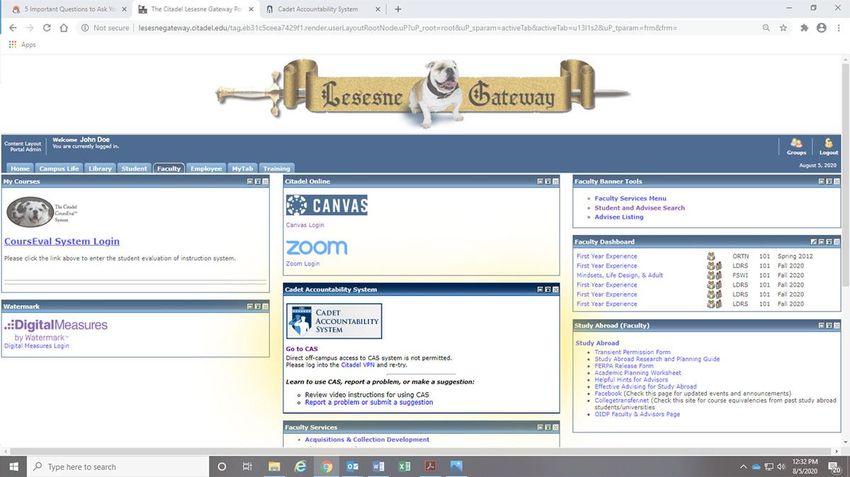Open File Explorer from the taskbar
Viewport: 850px width, 477px height.
(274, 466)
